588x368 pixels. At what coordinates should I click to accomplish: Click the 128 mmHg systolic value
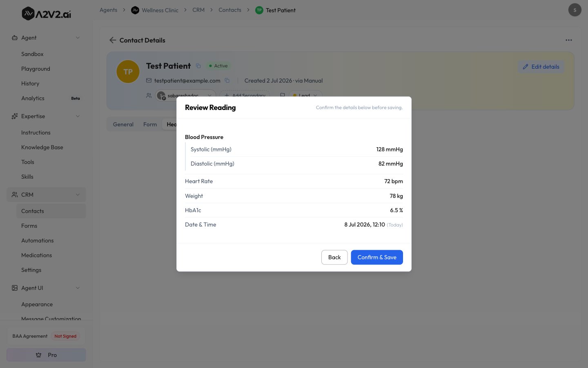pos(390,149)
